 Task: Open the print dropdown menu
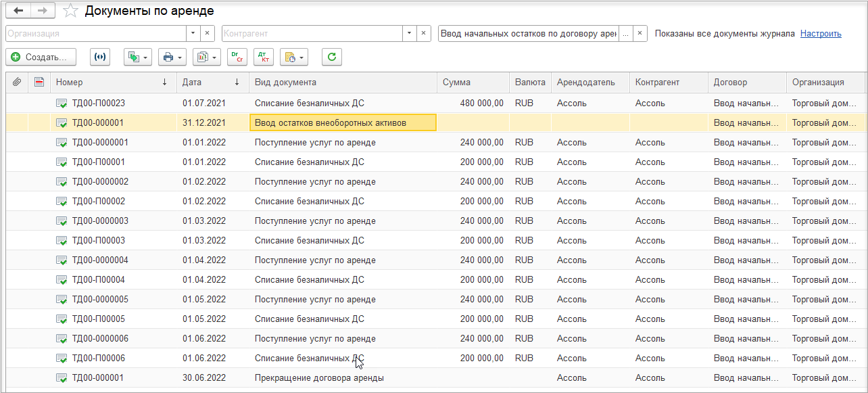point(172,57)
